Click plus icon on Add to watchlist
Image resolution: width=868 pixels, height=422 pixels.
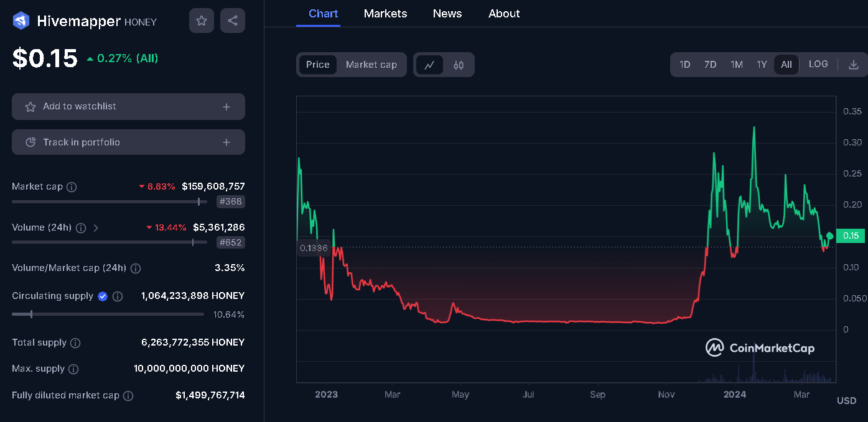click(x=226, y=107)
